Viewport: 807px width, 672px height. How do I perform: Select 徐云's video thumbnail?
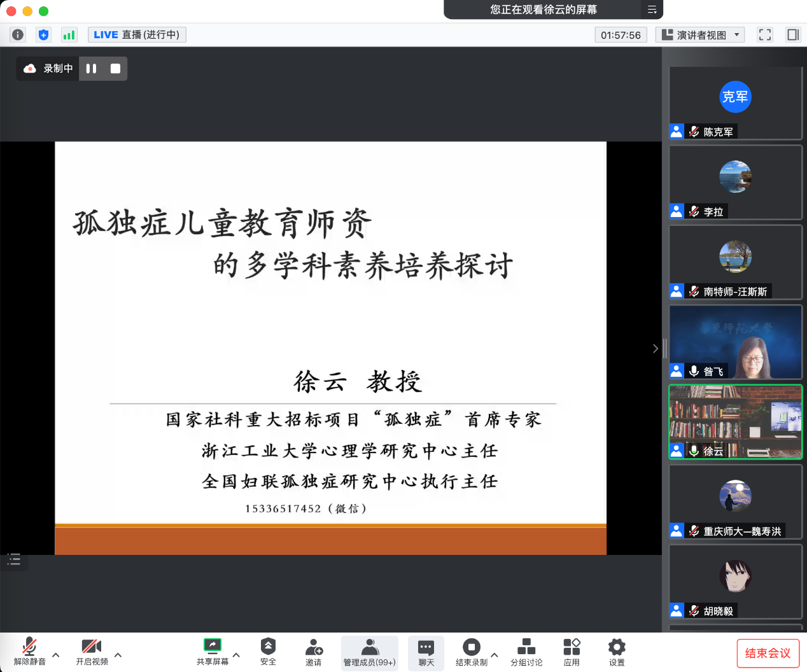(735, 421)
